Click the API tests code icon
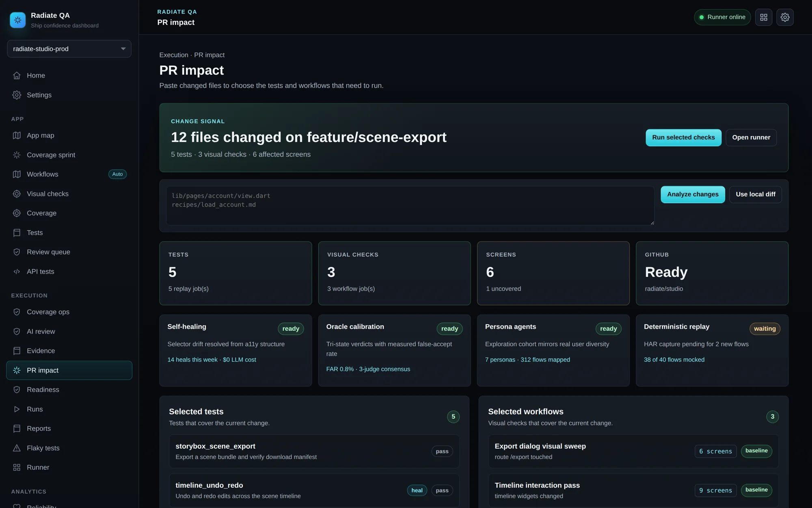The width and height of the screenshot is (812, 508). [17, 271]
